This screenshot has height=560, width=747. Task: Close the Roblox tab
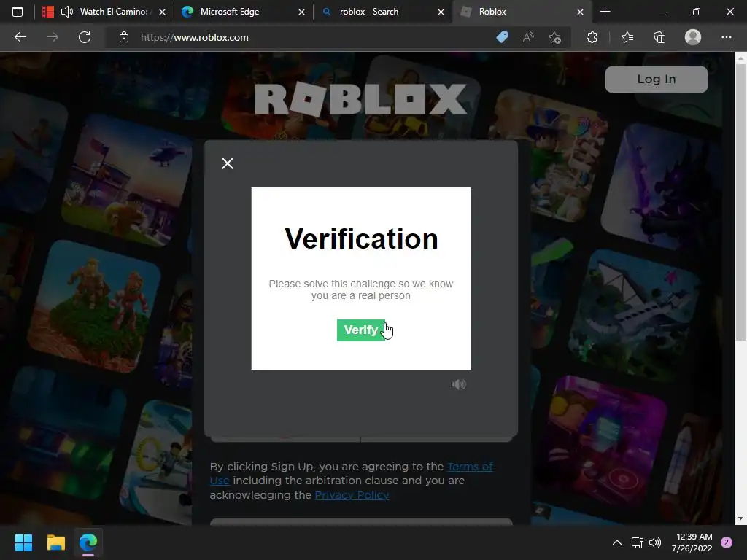click(x=580, y=12)
